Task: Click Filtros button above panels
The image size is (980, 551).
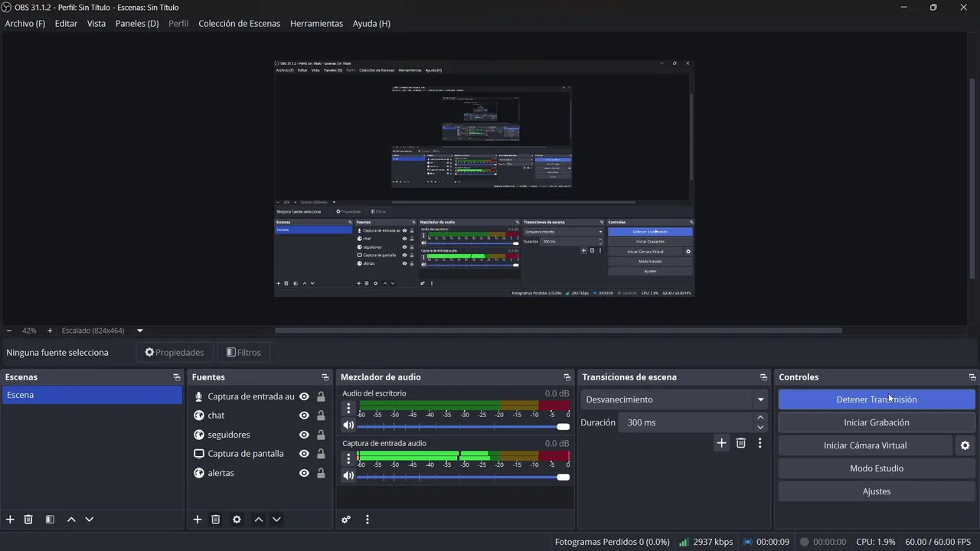Action: click(244, 353)
